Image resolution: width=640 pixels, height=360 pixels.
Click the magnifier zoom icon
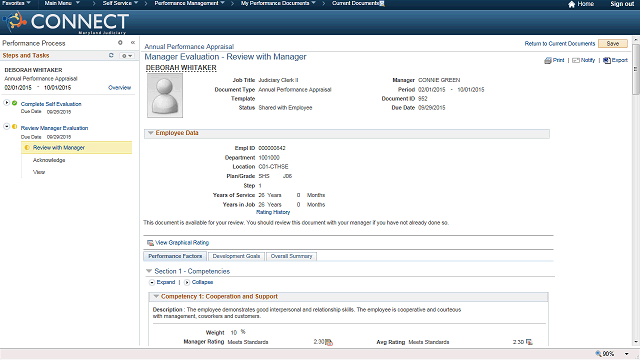click(598, 353)
